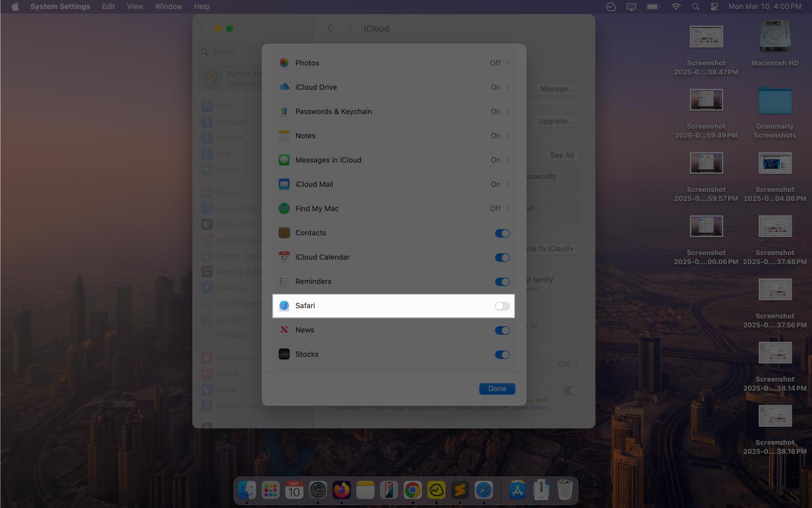Click See All in the iCloud window
This screenshot has height=508, width=812.
pyautogui.click(x=562, y=155)
